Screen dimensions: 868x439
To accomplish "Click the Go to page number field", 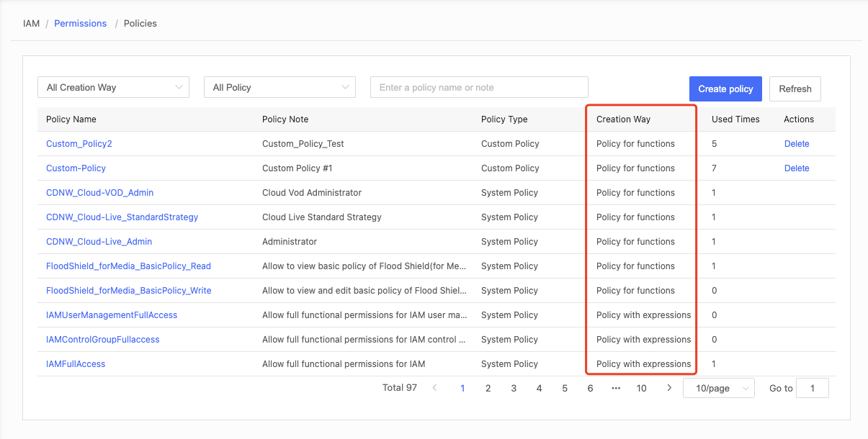I will (x=813, y=388).
